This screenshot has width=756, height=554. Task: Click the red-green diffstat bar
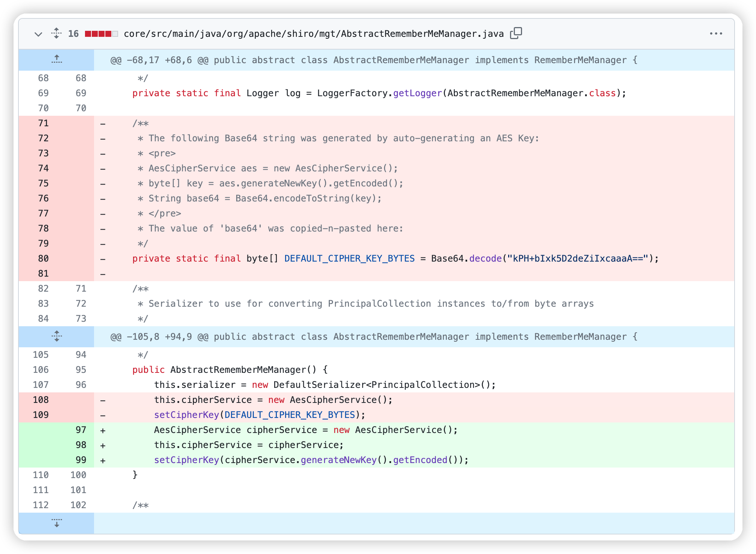(101, 34)
